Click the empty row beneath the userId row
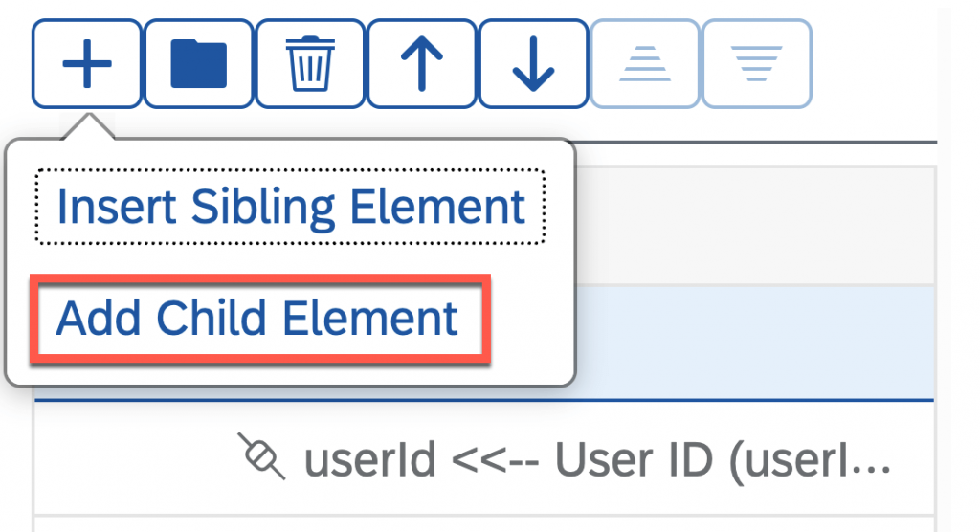The height and width of the screenshot is (532, 980). [x=484, y=524]
